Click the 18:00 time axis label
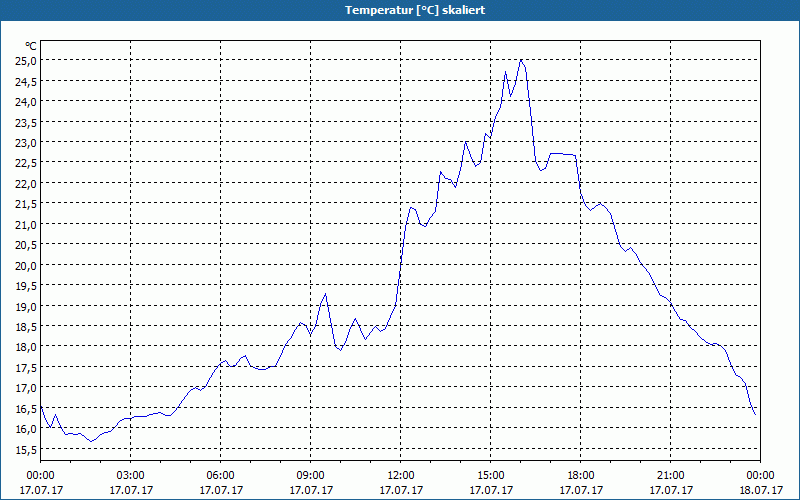Image resolution: width=800 pixels, height=500 pixels. tap(581, 476)
